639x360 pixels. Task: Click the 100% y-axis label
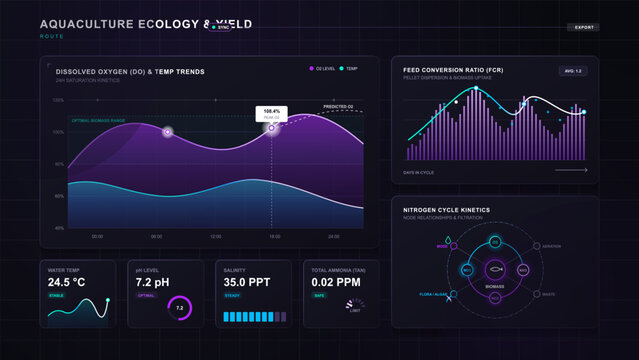[x=58, y=132]
